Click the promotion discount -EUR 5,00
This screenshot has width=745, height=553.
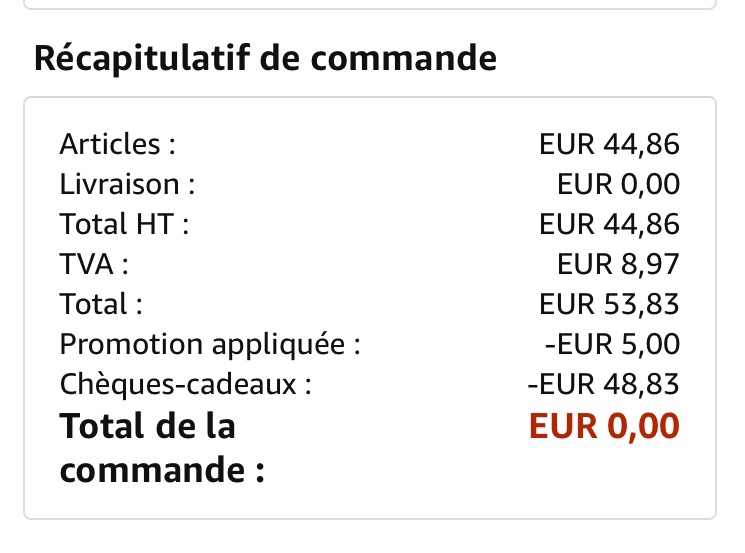click(x=612, y=344)
